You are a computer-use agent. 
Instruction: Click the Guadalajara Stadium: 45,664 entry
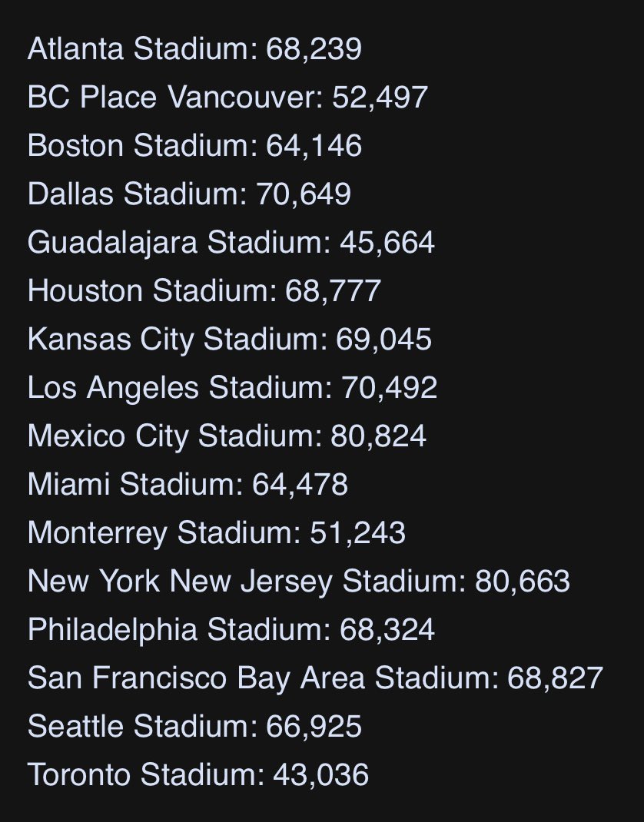[231, 243]
